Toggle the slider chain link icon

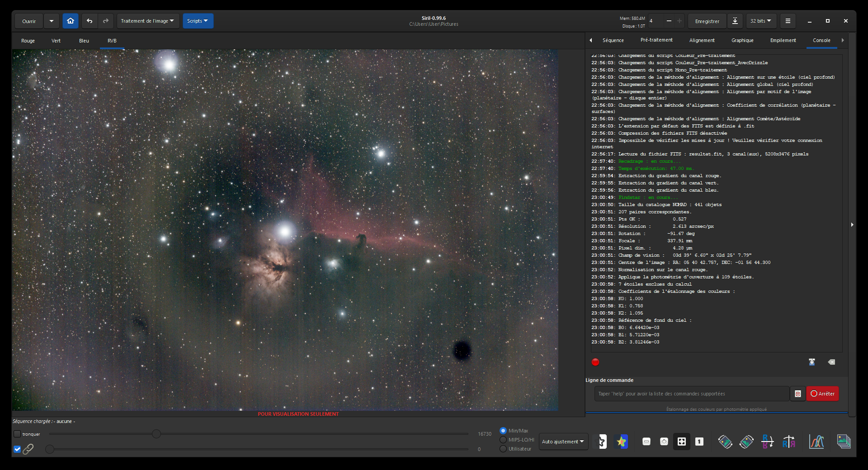[28, 449]
